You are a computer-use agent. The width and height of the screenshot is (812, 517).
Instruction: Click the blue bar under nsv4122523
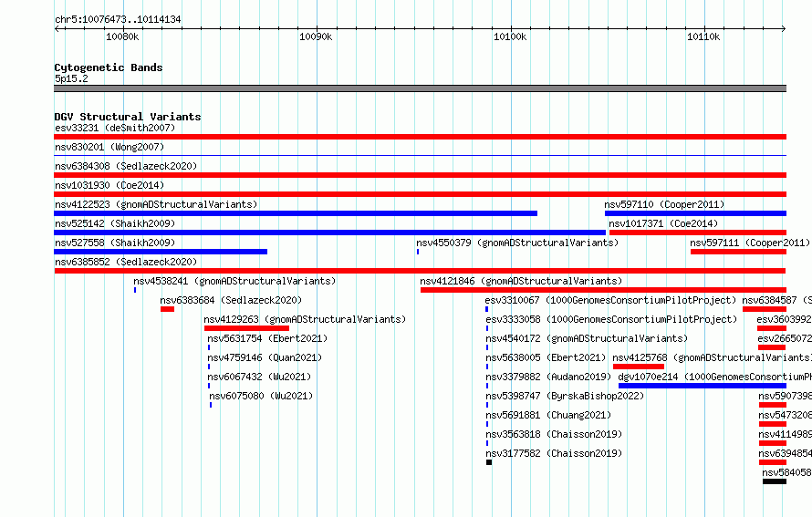[x=296, y=213]
